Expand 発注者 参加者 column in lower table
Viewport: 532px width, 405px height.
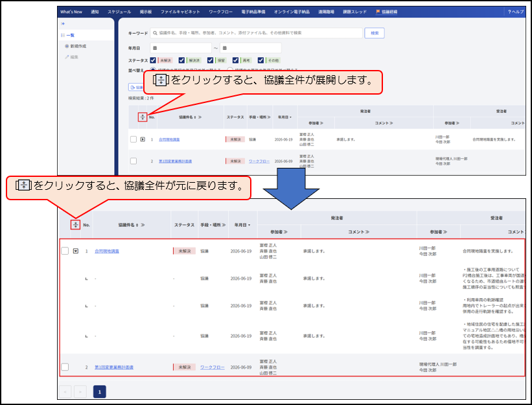[285, 232]
